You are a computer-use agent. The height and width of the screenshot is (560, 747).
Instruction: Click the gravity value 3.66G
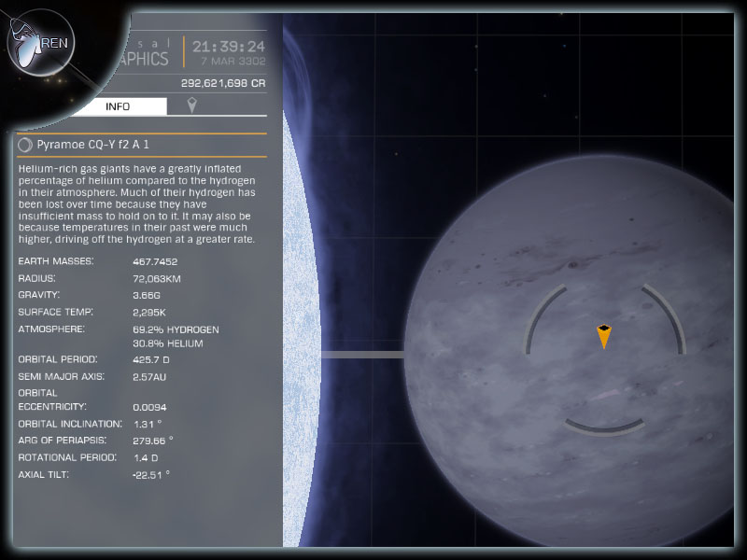click(147, 296)
